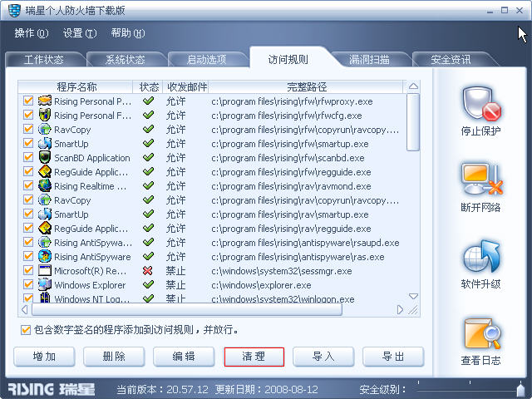
Task: Click the 删除 (Delete) button
Action: [x=114, y=357]
